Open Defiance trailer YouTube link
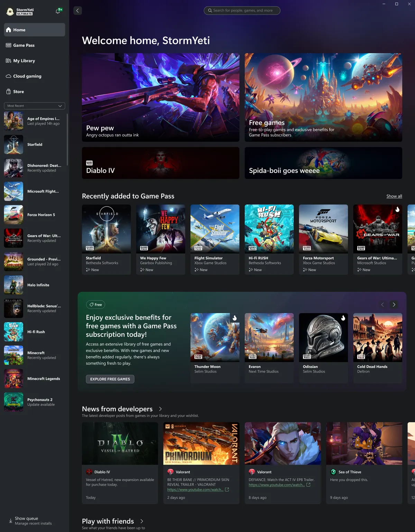 pos(277,485)
